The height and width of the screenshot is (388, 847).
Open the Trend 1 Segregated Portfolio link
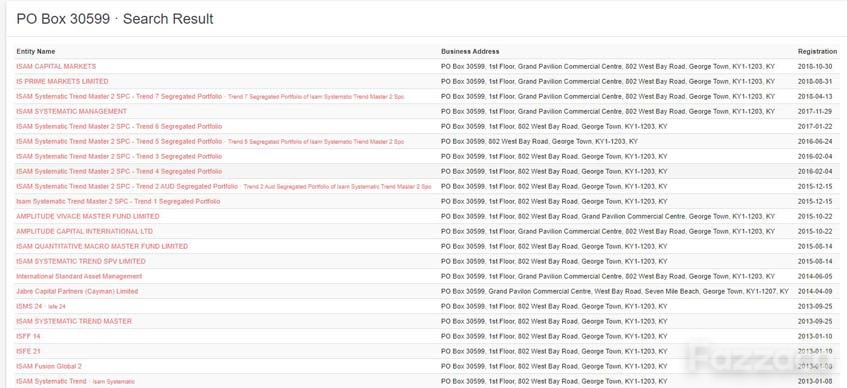[x=118, y=202]
